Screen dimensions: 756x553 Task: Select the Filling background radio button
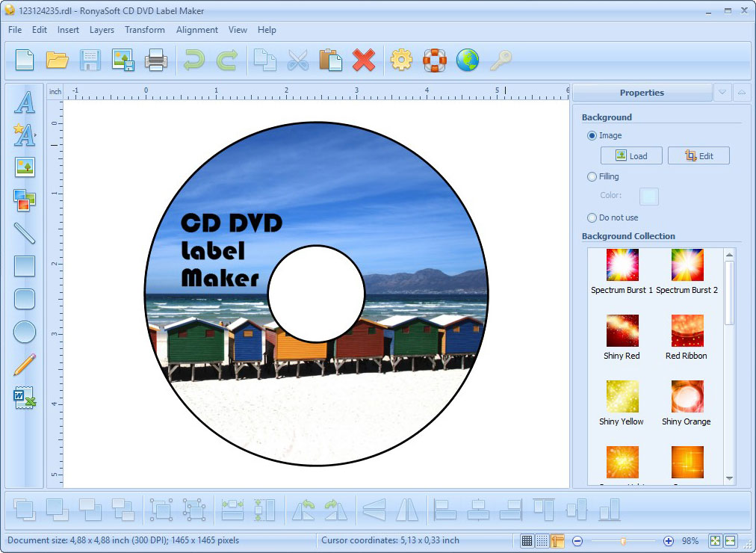tap(592, 177)
